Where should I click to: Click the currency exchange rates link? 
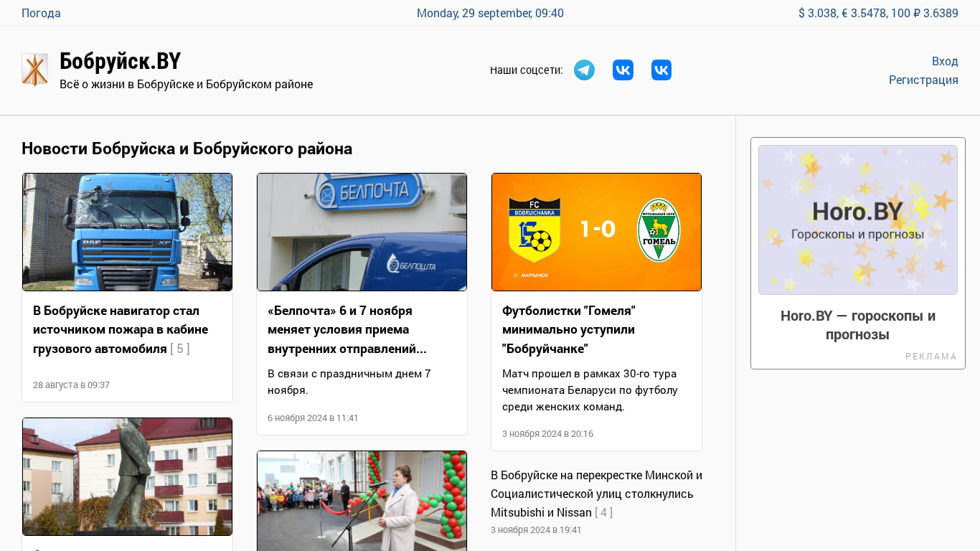878,13
